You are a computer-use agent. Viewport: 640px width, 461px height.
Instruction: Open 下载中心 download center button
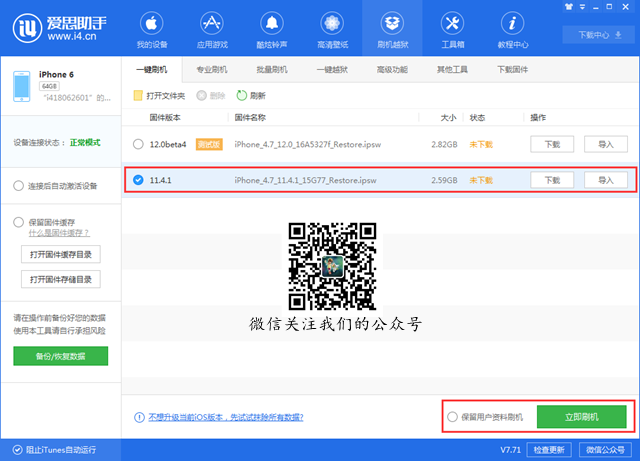[599, 35]
